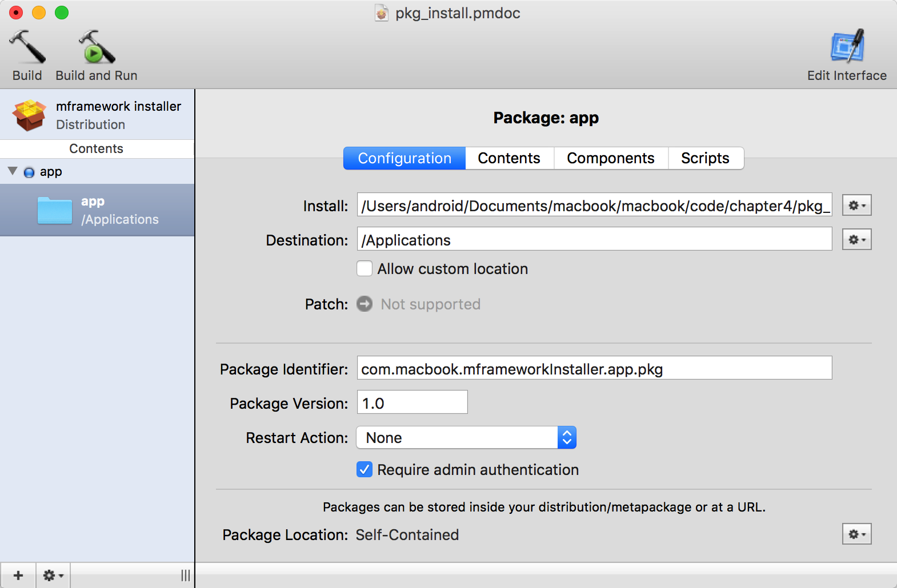Viewport: 897px width, 588px height.
Task: Click the Build and Run icon
Action: click(x=97, y=47)
